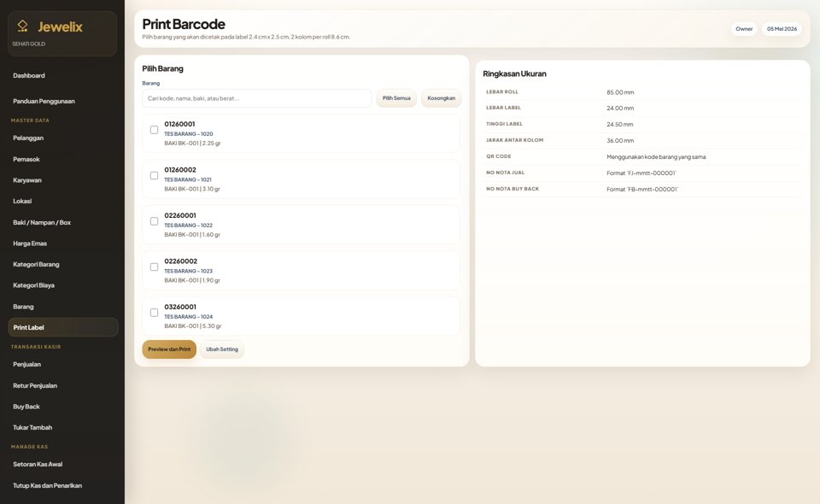Screen dimensions: 820x504
Task: Click the 05 Mei 2026 date badge
Action: point(782,29)
